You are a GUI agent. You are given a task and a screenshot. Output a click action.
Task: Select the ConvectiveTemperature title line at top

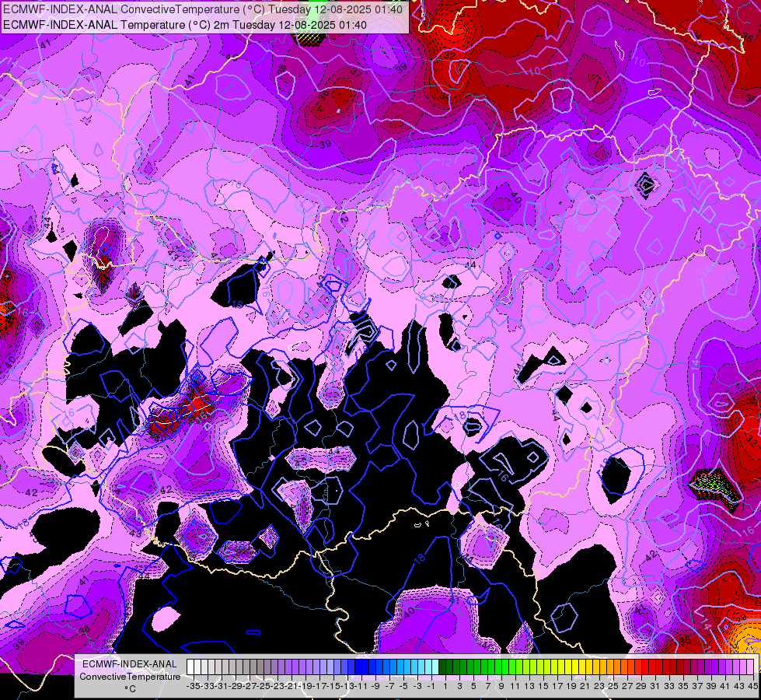point(203,9)
